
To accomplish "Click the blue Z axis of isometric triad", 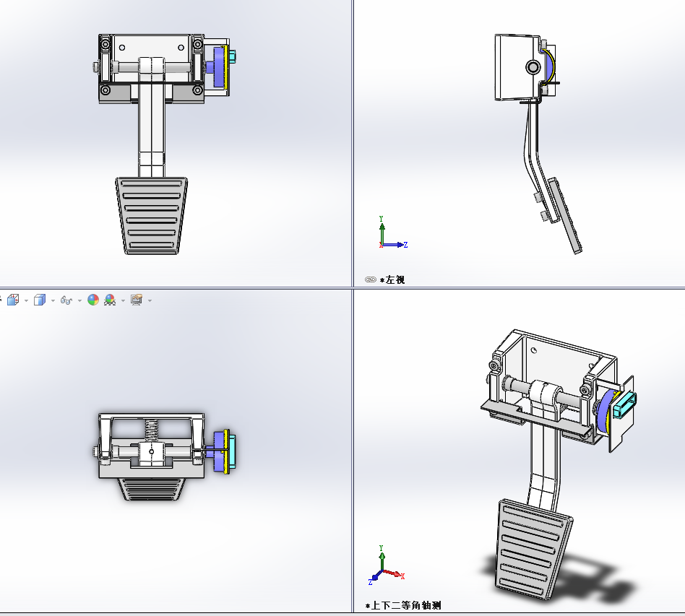I will click(374, 578).
